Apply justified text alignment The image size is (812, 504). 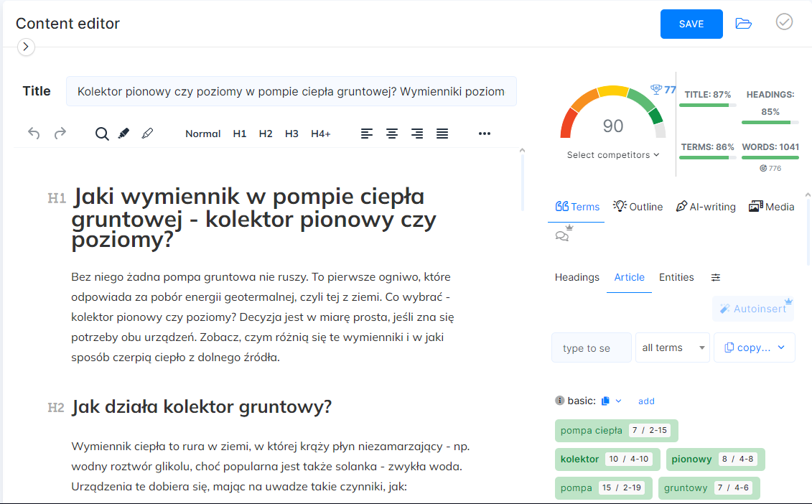(x=442, y=134)
